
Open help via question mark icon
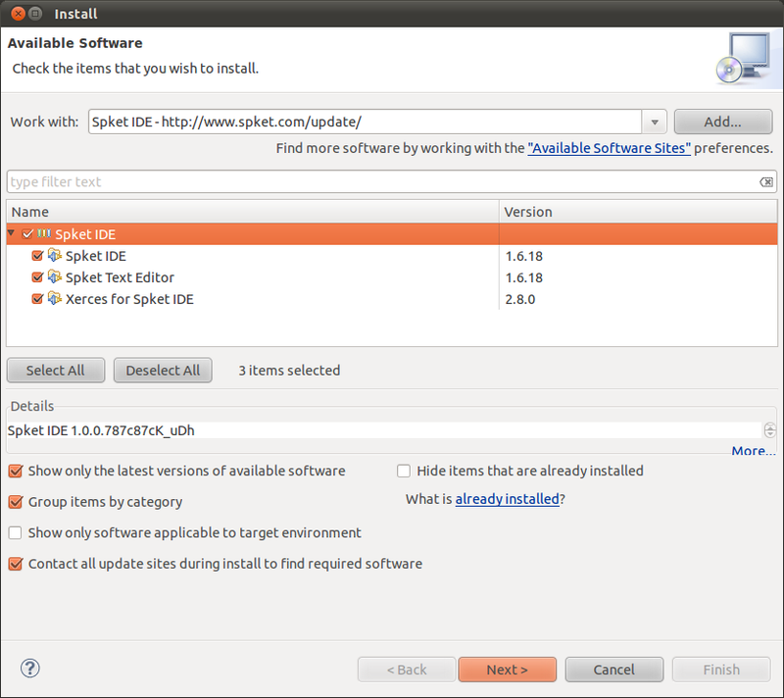pyautogui.click(x=30, y=668)
